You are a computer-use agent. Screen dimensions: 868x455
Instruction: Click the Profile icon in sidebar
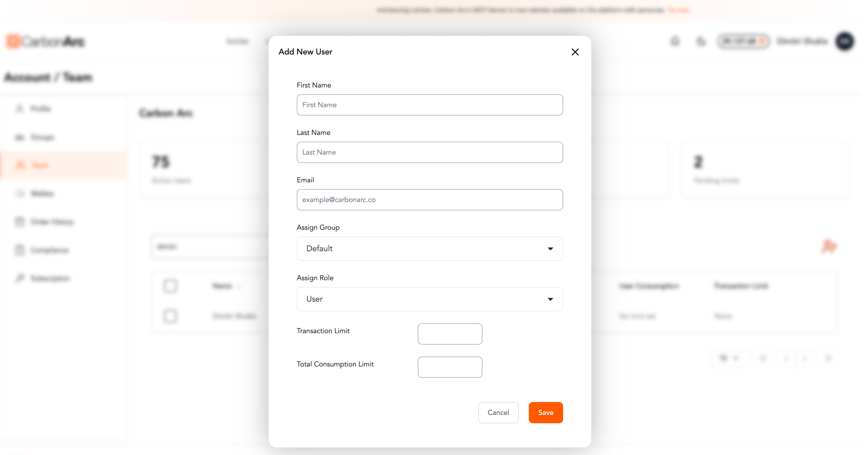[x=19, y=108]
